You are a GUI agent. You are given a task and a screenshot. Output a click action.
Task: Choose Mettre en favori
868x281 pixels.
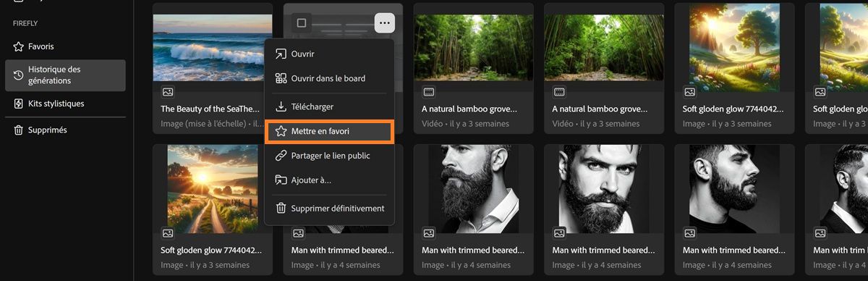click(329, 132)
